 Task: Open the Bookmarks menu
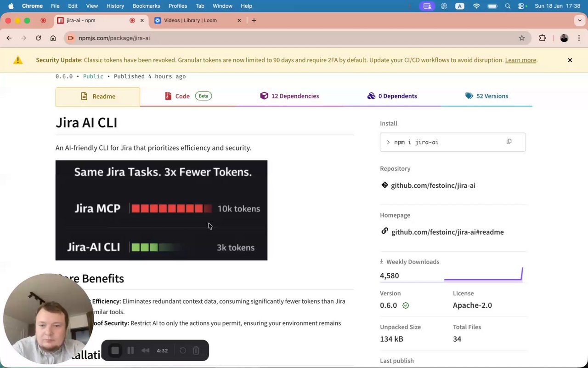point(146,6)
